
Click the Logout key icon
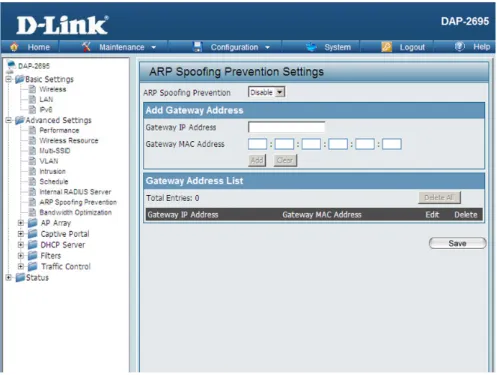coord(386,47)
